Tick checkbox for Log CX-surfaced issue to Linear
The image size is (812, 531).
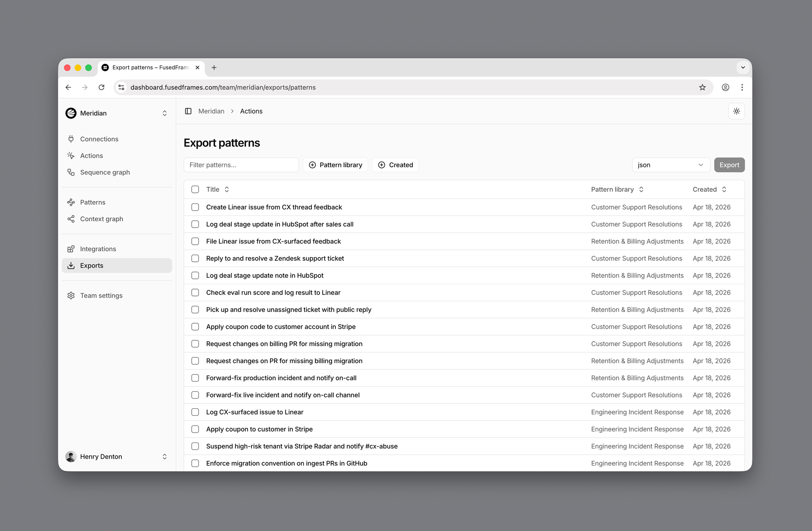point(195,412)
